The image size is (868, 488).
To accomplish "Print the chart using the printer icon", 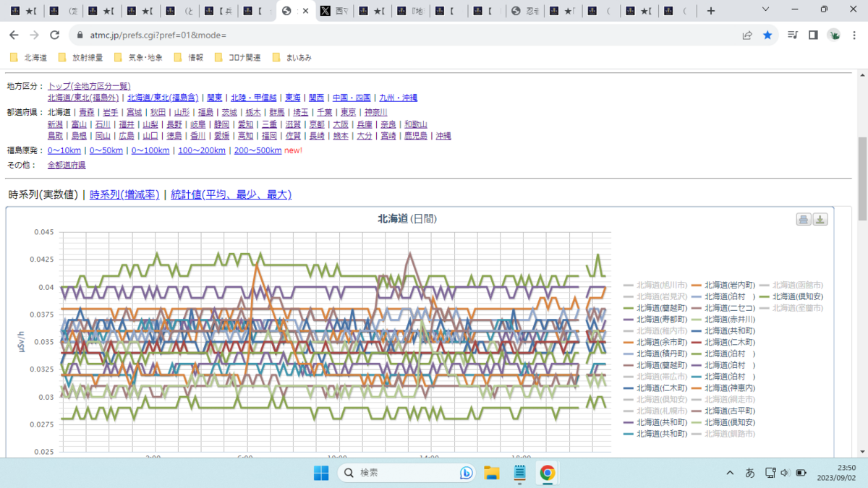I will [x=804, y=220].
